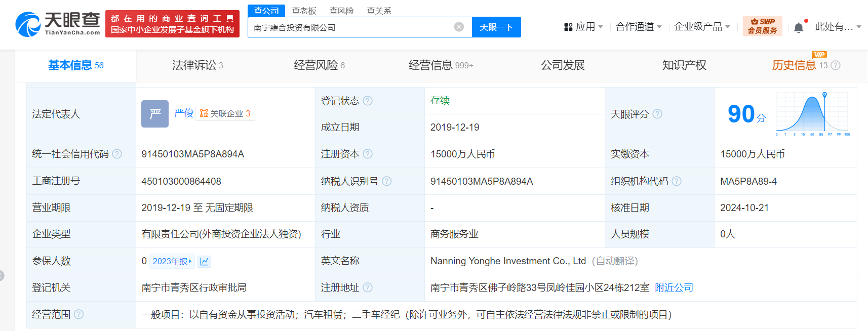Click help icon beside 天眼评分
This screenshot has width=868, height=331.
(x=657, y=114)
